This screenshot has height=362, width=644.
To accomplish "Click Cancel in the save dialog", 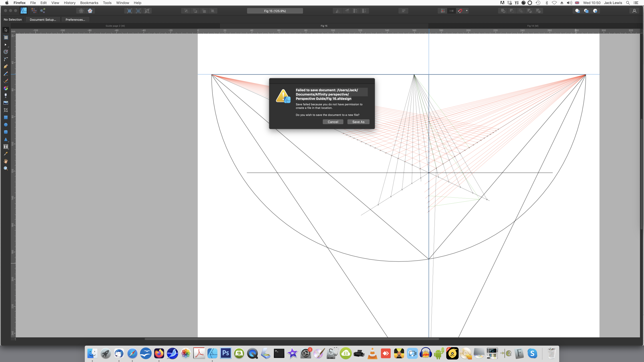I will pyautogui.click(x=333, y=122).
